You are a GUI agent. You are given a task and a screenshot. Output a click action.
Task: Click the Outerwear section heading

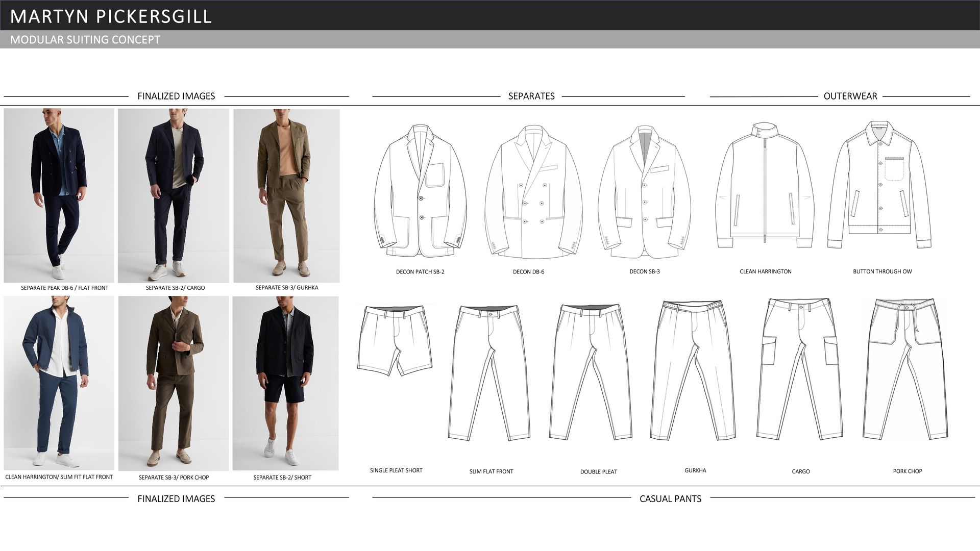point(850,96)
